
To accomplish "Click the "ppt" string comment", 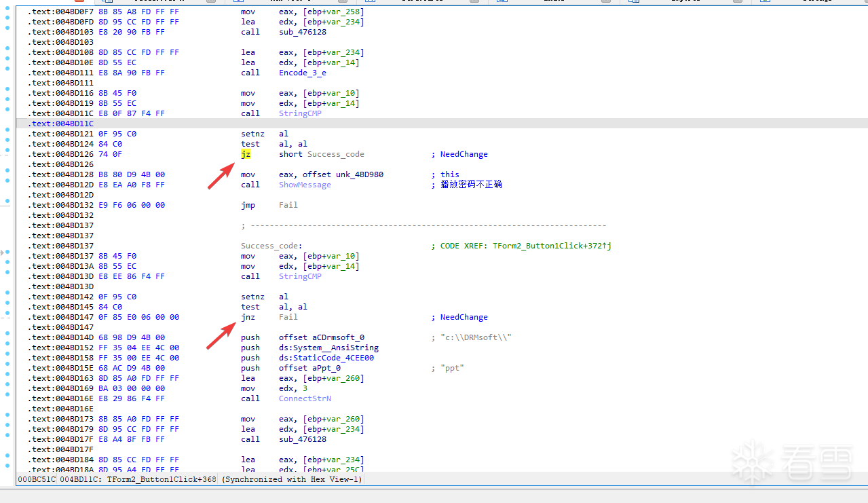I will 452,368.
